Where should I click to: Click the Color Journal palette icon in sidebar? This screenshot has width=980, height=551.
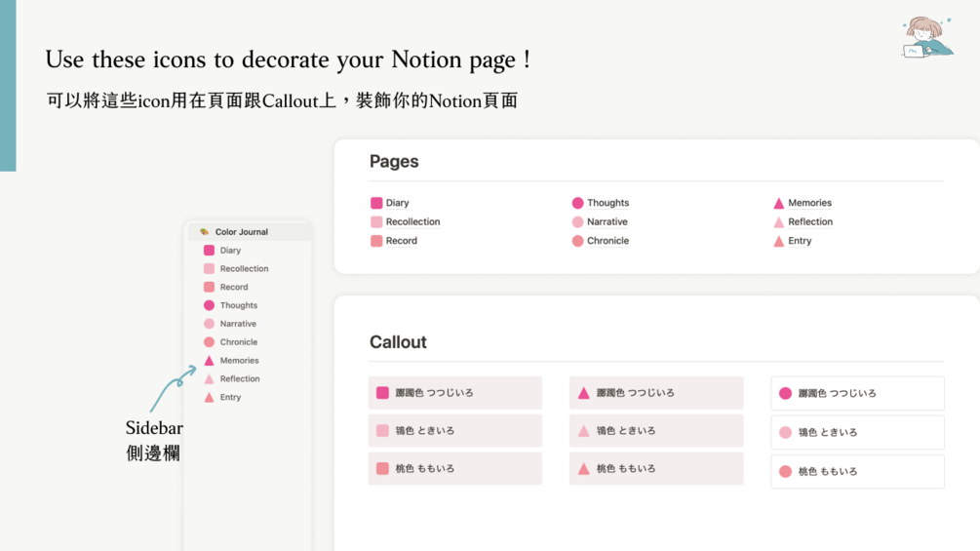[204, 232]
